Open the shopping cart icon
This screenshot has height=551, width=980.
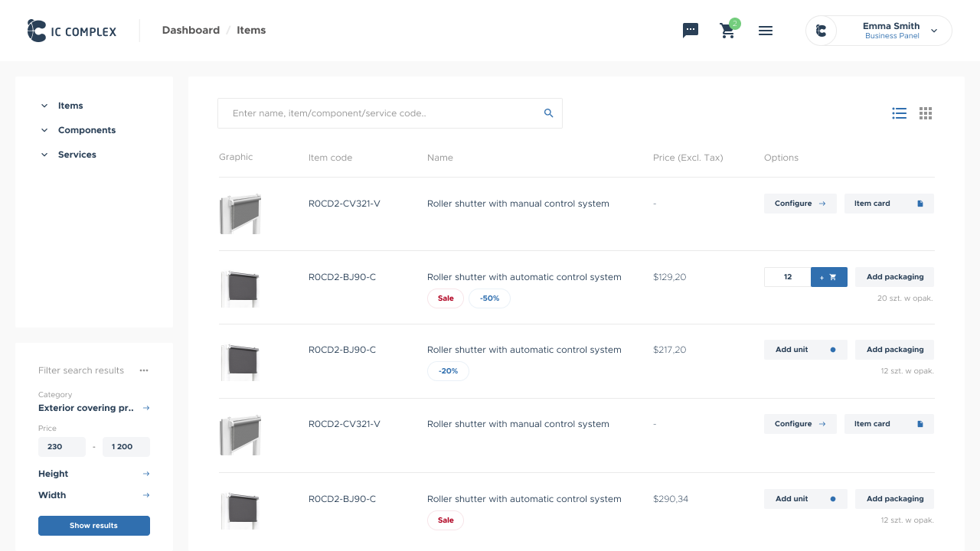pos(727,31)
